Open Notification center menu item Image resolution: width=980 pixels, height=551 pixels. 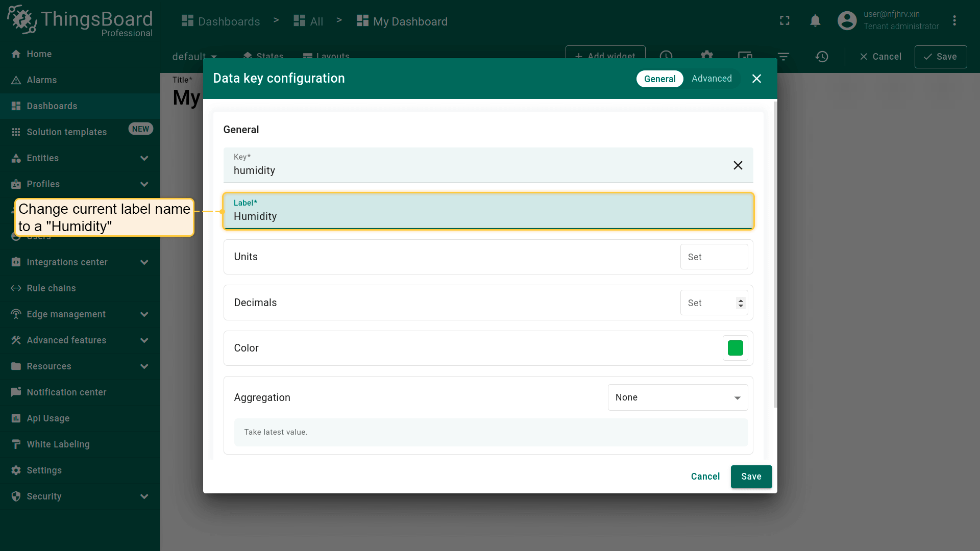click(66, 392)
